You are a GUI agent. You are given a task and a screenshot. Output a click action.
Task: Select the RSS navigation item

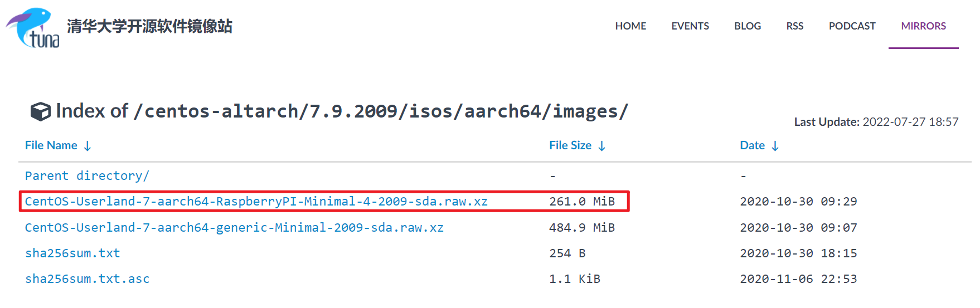tap(794, 26)
